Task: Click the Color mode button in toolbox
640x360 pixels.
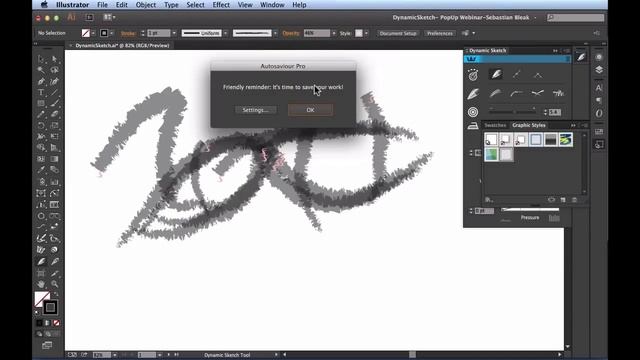Action: 39,323
